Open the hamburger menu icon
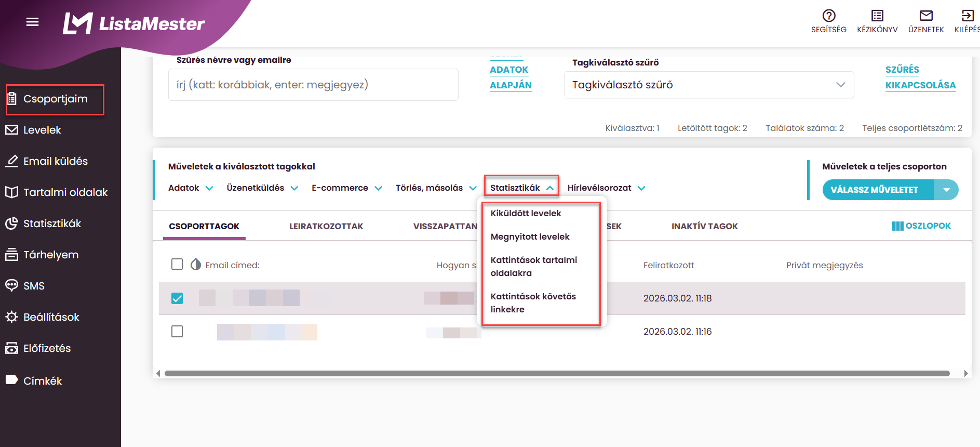 33,22
